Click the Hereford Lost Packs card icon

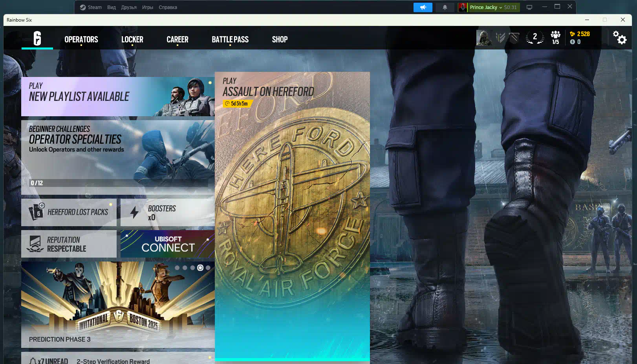click(x=37, y=212)
